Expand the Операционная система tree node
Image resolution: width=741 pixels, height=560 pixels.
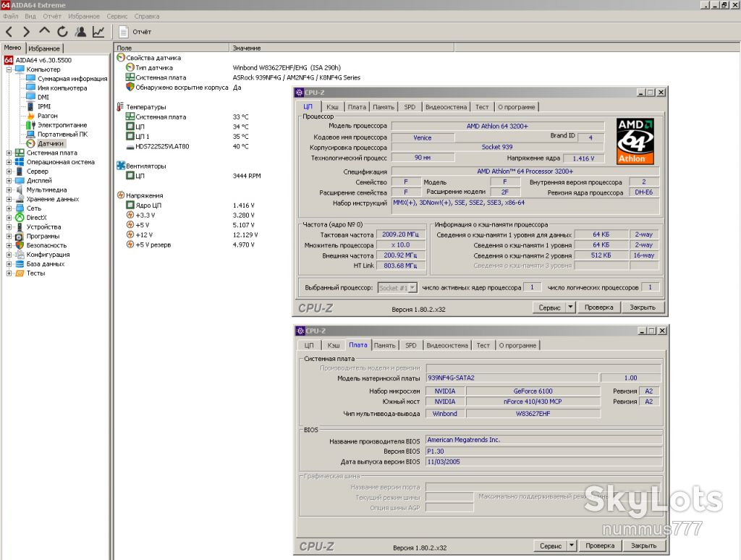pyautogui.click(x=9, y=162)
